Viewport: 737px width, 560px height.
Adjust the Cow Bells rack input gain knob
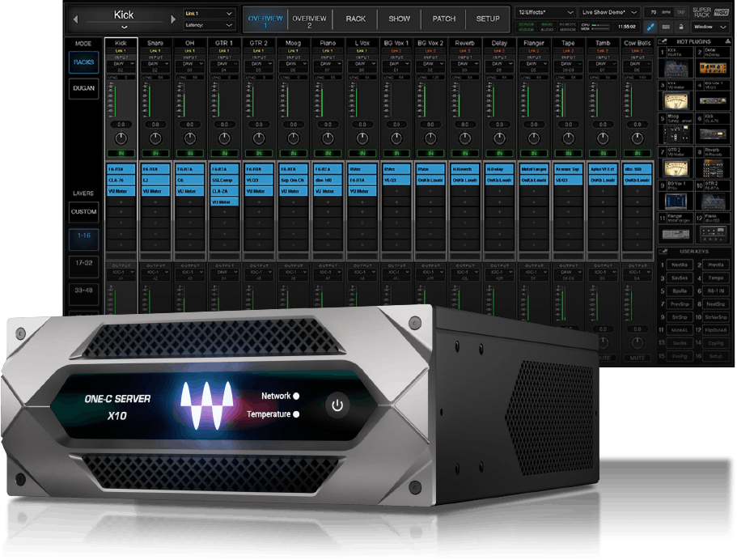[637, 138]
